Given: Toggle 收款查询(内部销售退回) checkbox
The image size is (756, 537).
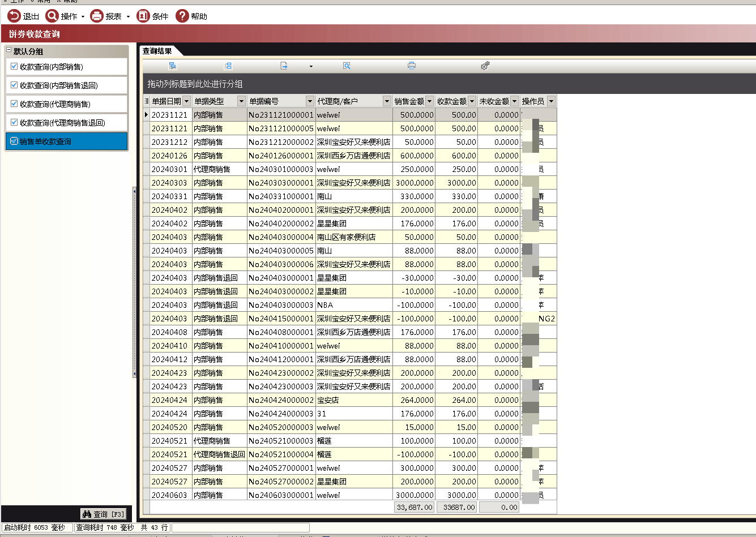Looking at the screenshot, I should 14,85.
